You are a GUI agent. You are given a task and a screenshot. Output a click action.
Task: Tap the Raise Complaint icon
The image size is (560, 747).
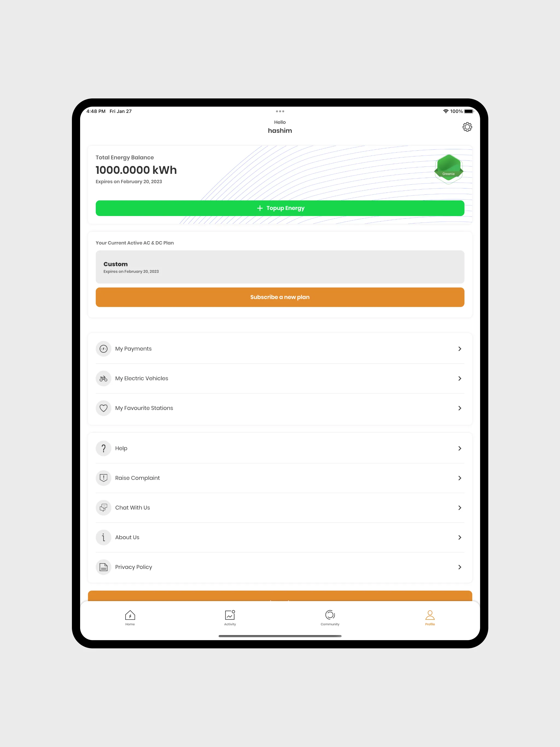pyautogui.click(x=104, y=478)
